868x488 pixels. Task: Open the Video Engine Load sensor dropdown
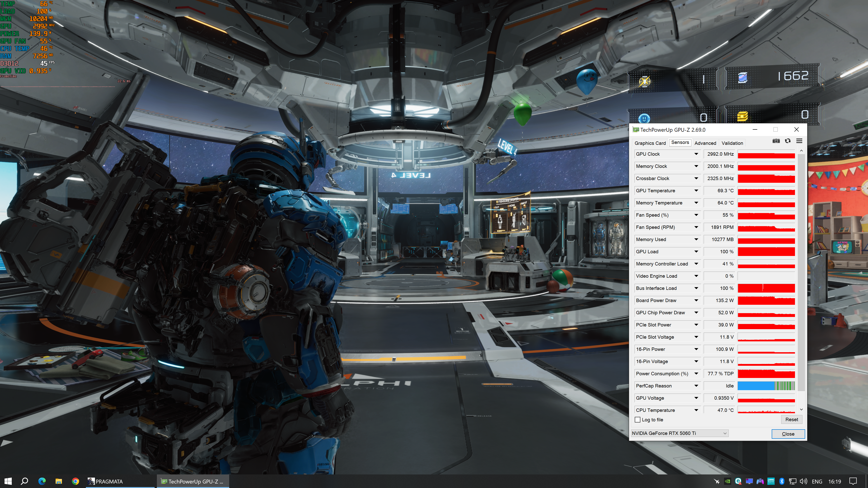[696, 276]
